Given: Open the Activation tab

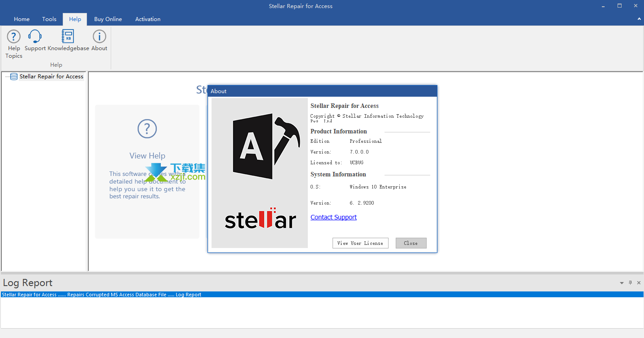Looking at the screenshot, I should pos(148,19).
